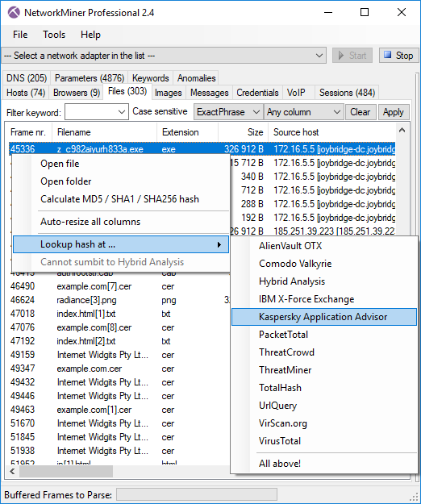Screen dimensions: 421x504
Task: Click the Clear filter button
Action: (361, 112)
